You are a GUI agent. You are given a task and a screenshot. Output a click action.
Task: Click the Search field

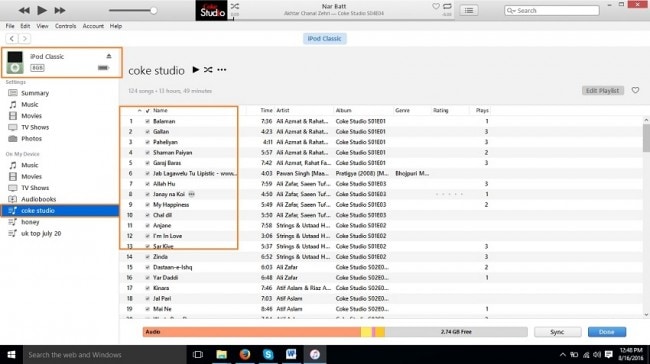(x=552, y=10)
